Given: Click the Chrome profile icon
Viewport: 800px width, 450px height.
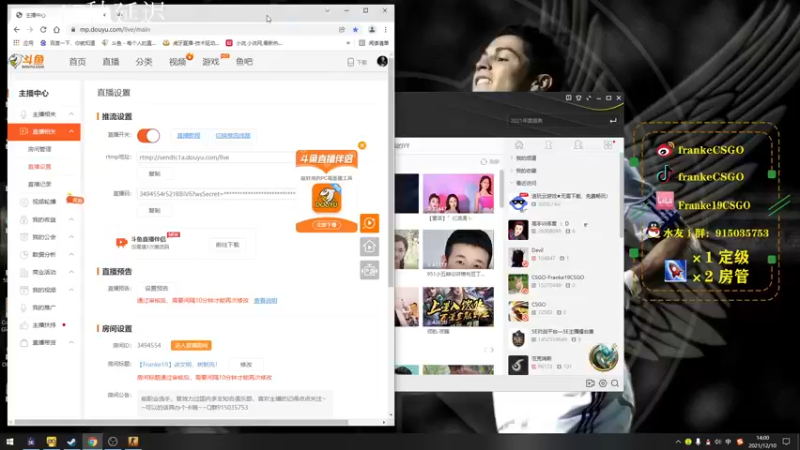Looking at the screenshot, I should pos(372,30).
